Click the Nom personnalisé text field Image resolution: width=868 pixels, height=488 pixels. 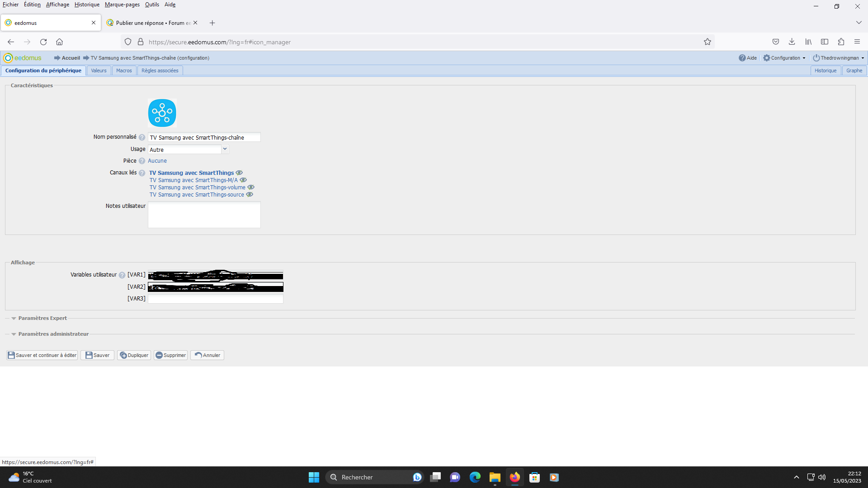[204, 137]
